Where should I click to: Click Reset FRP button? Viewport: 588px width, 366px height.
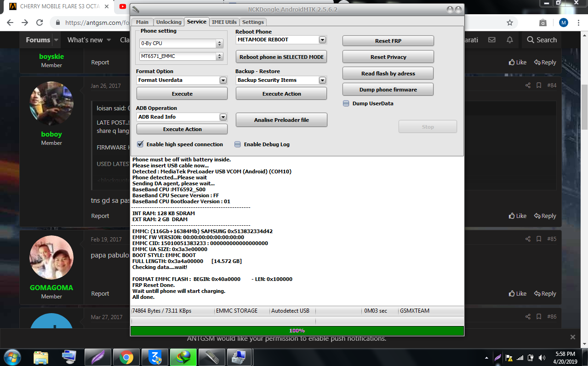(388, 41)
